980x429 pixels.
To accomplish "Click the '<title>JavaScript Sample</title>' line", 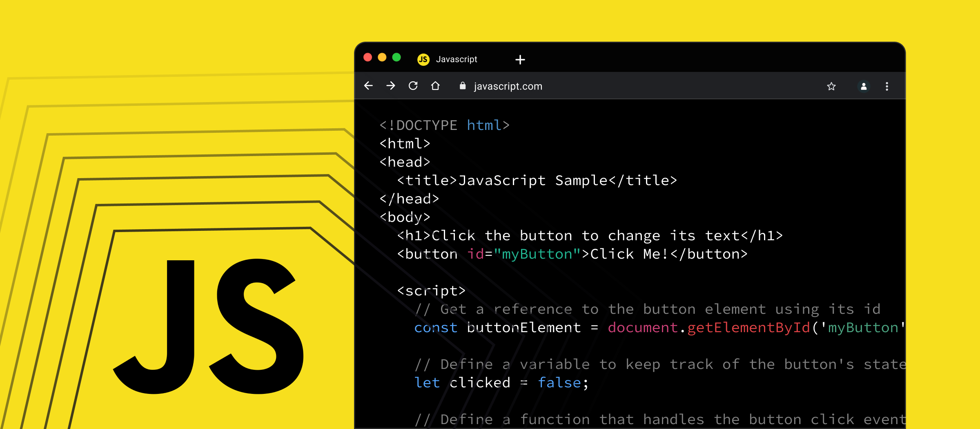I will point(537,180).
